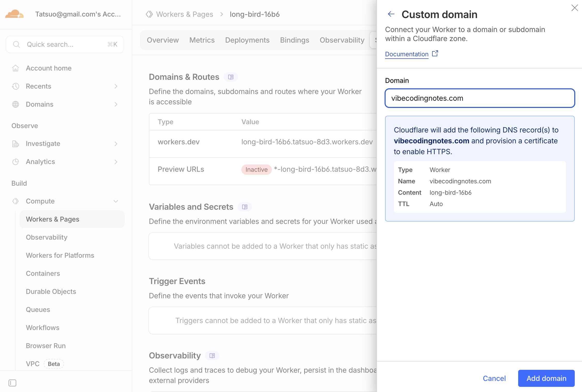Click the Compute diamond icon
This screenshot has height=392, width=582.
pos(16,201)
